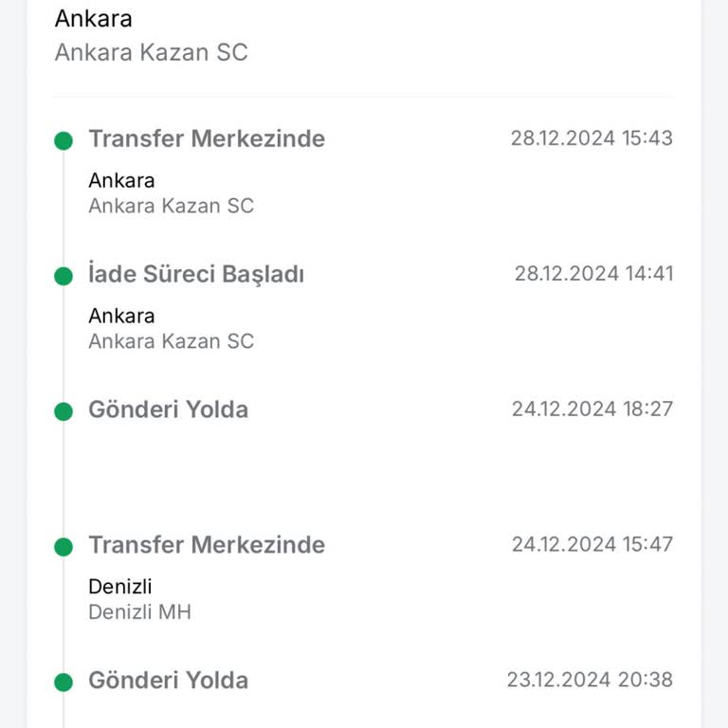Tap the Denizli city label
The width and height of the screenshot is (728, 728).
120,587
